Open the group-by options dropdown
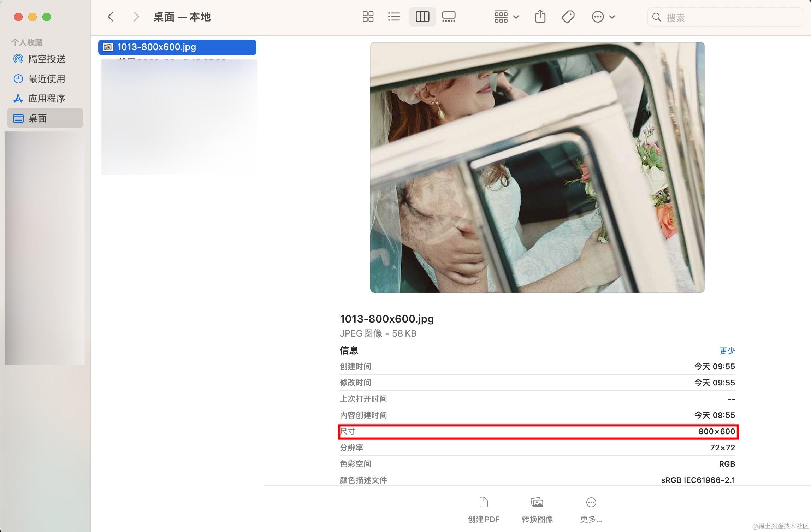 pyautogui.click(x=507, y=17)
